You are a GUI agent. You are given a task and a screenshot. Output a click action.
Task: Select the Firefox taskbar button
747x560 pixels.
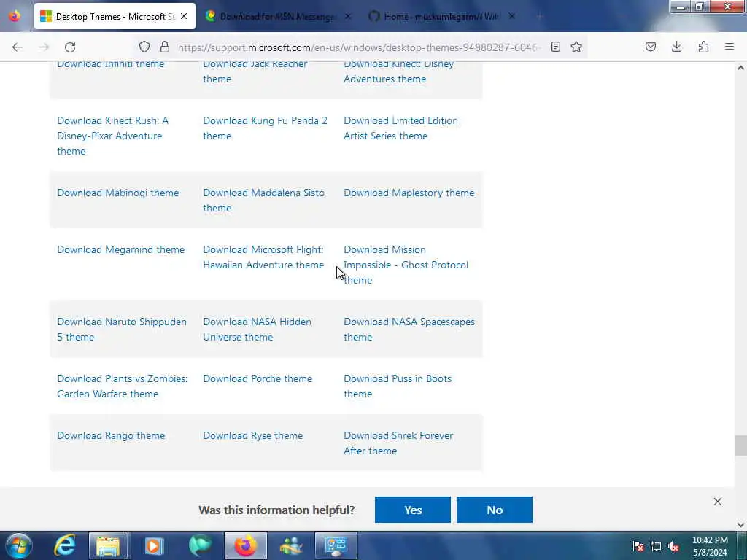tap(245, 545)
